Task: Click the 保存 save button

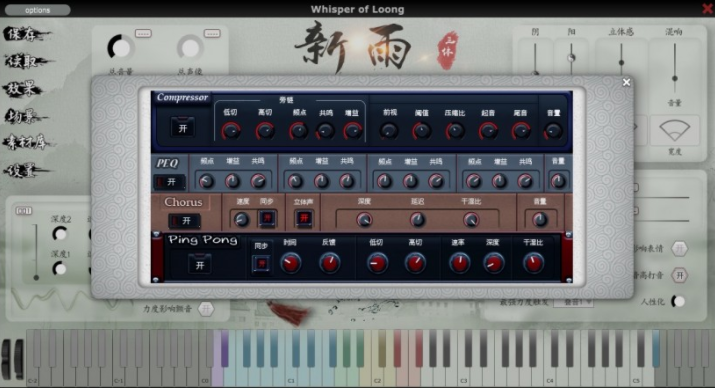Action: [24, 34]
